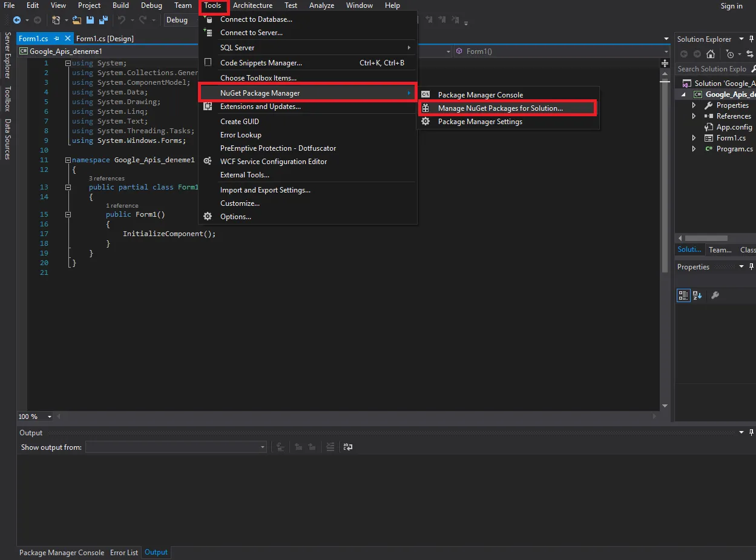The width and height of the screenshot is (756, 560).
Task: Choose Manage NuGet Packages for Solution
Action: point(508,108)
